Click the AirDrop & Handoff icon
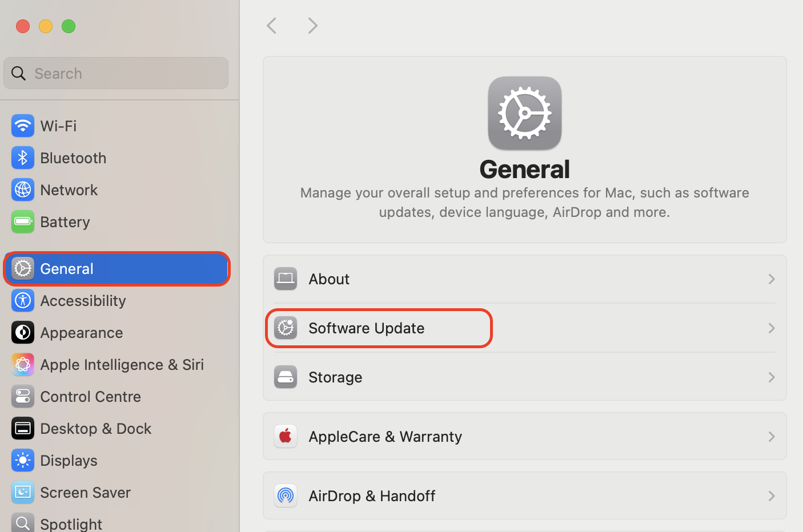Screen dimensions: 803x532 coord(286,495)
